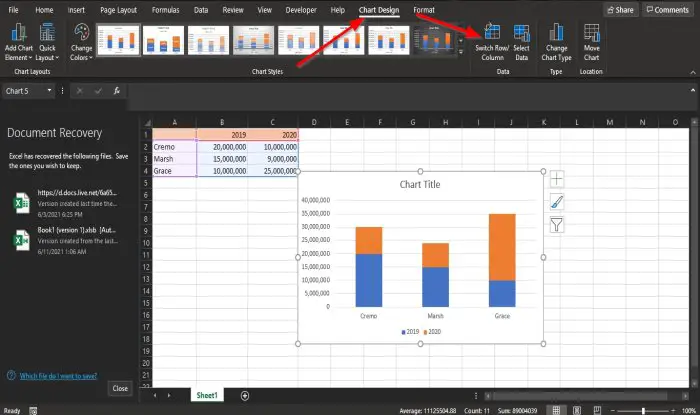Open the Select Data dialog

[521, 43]
